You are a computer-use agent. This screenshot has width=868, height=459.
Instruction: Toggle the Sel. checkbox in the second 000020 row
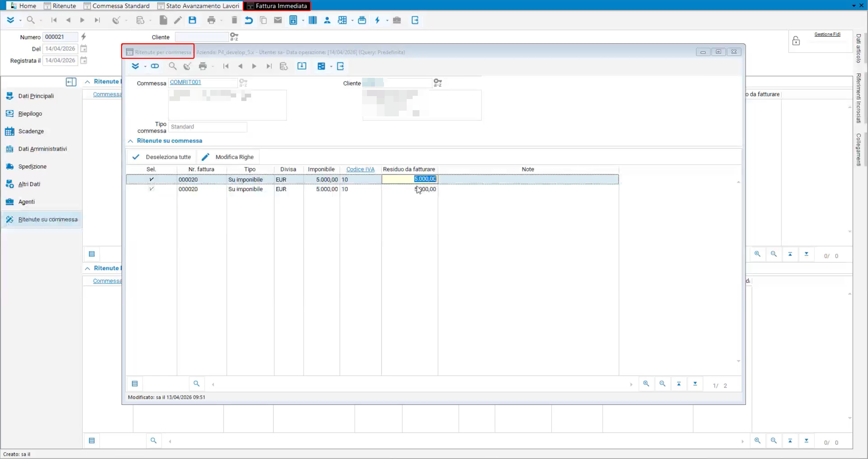click(x=151, y=189)
